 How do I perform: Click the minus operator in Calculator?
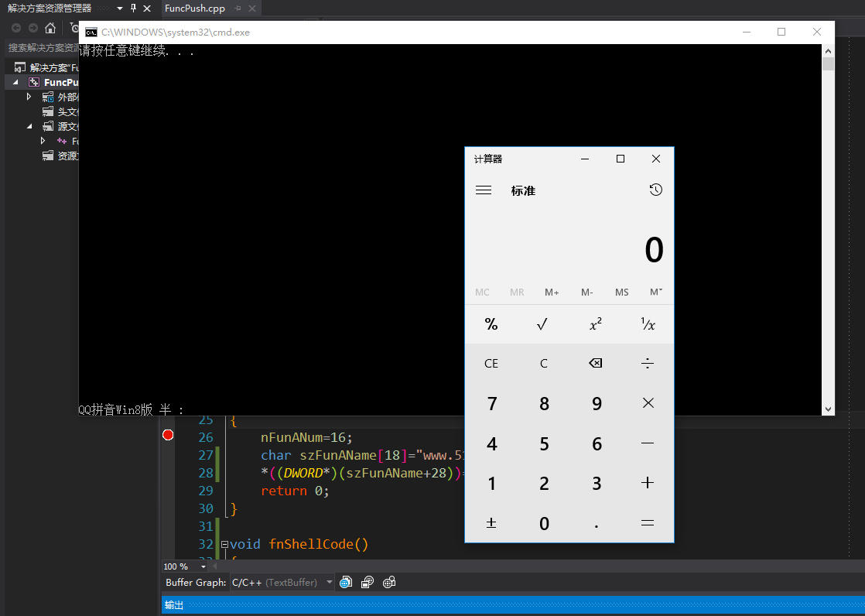(x=648, y=443)
